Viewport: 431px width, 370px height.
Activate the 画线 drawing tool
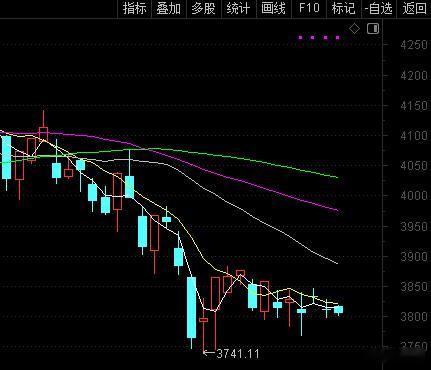[273, 8]
